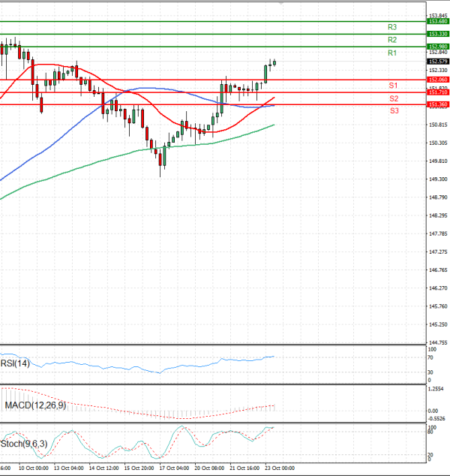Click the MACD(12,26,9) indicator label
Image resolution: width=450 pixels, height=476 pixels.
(x=35, y=405)
